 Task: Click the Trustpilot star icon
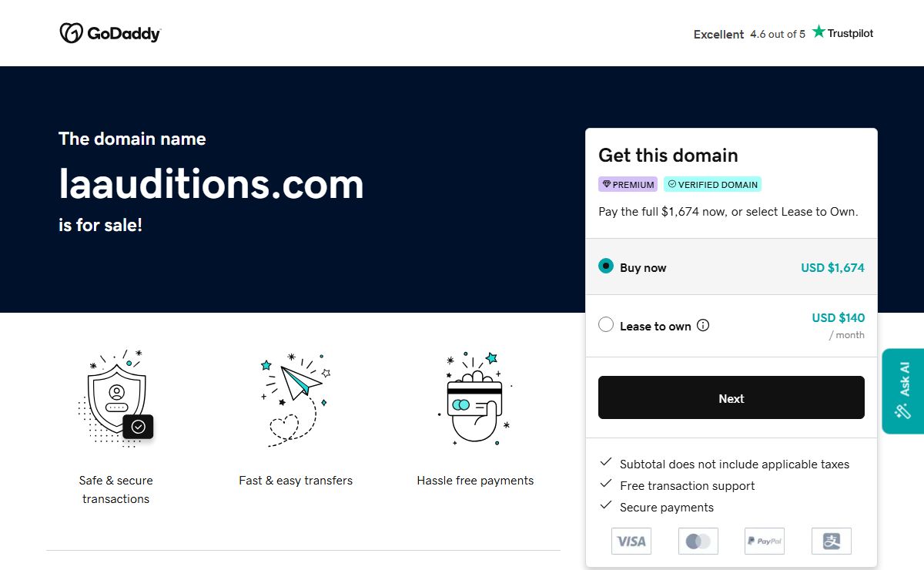[x=819, y=32]
